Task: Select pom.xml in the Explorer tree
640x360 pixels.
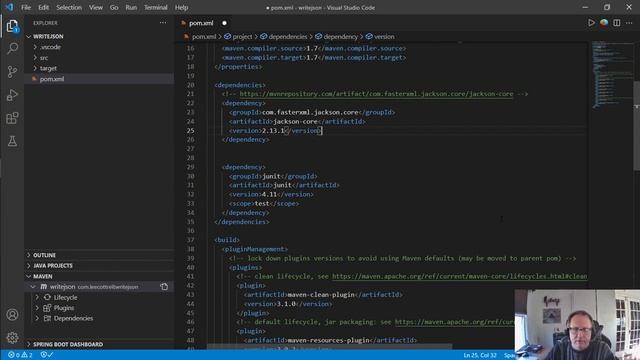Action: click(x=100, y=79)
